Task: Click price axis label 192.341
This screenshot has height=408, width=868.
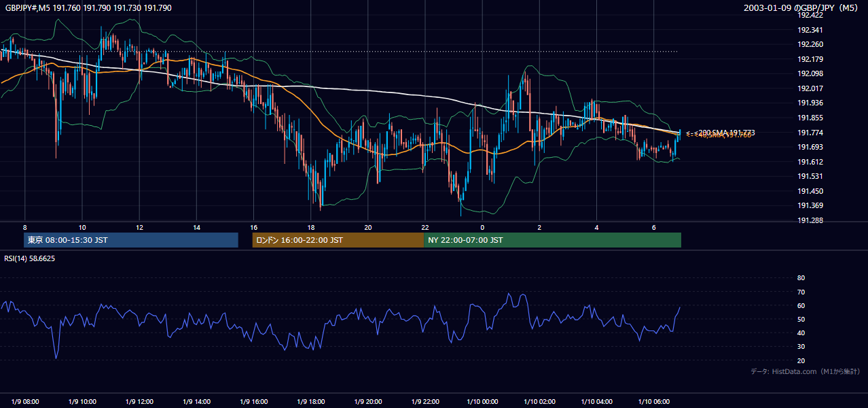Action: pyautogui.click(x=810, y=30)
